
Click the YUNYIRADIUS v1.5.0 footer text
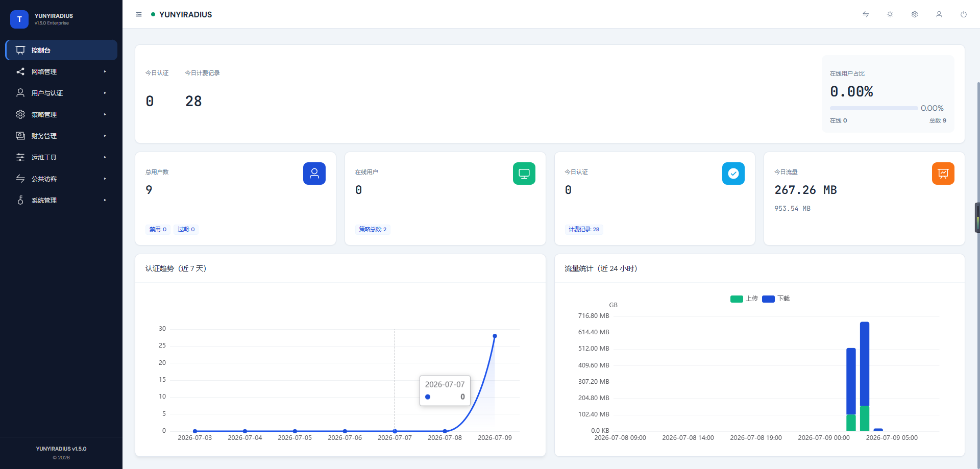[61, 449]
